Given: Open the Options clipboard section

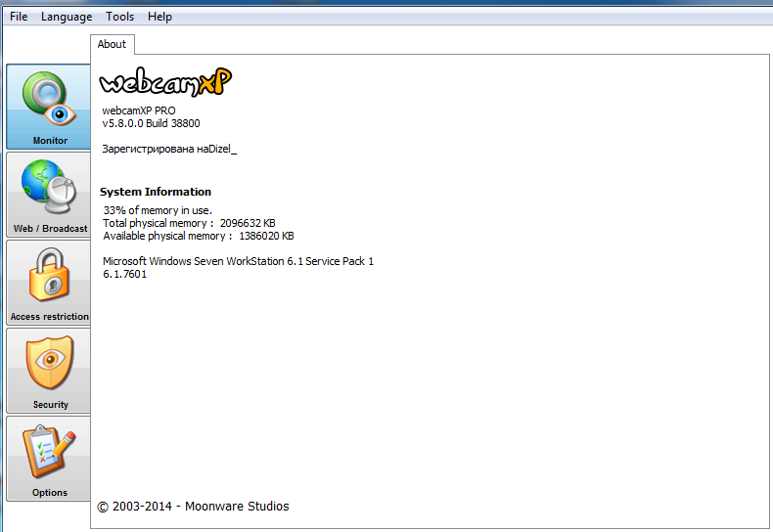Looking at the screenshot, I should point(48,459).
